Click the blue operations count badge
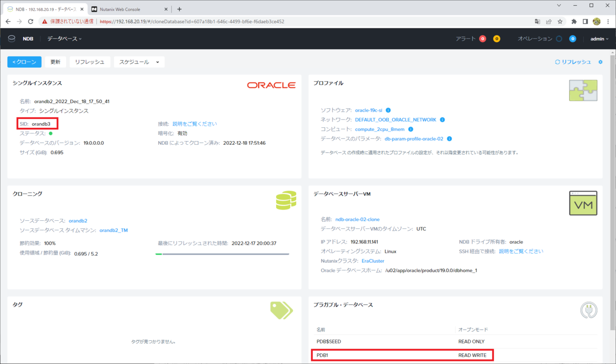 (x=572, y=39)
